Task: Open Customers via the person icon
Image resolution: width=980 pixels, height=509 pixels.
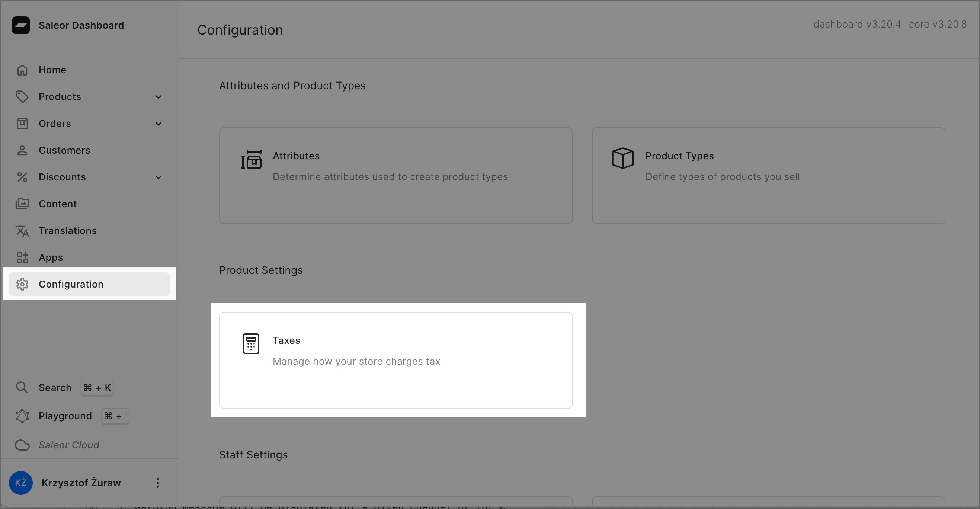Action: 22,150
